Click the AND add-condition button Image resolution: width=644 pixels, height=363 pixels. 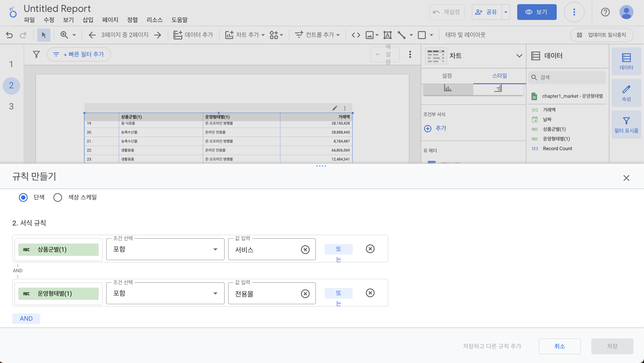click(26, 319)
